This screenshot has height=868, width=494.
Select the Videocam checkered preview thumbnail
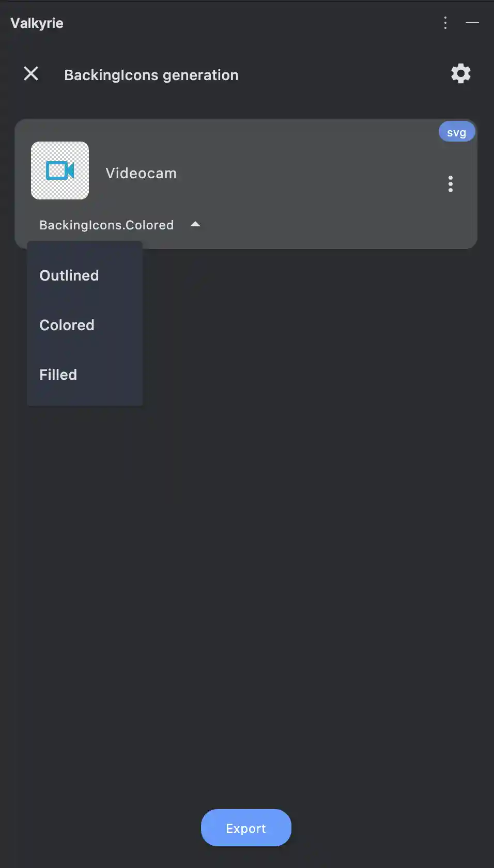pos(60,171)
